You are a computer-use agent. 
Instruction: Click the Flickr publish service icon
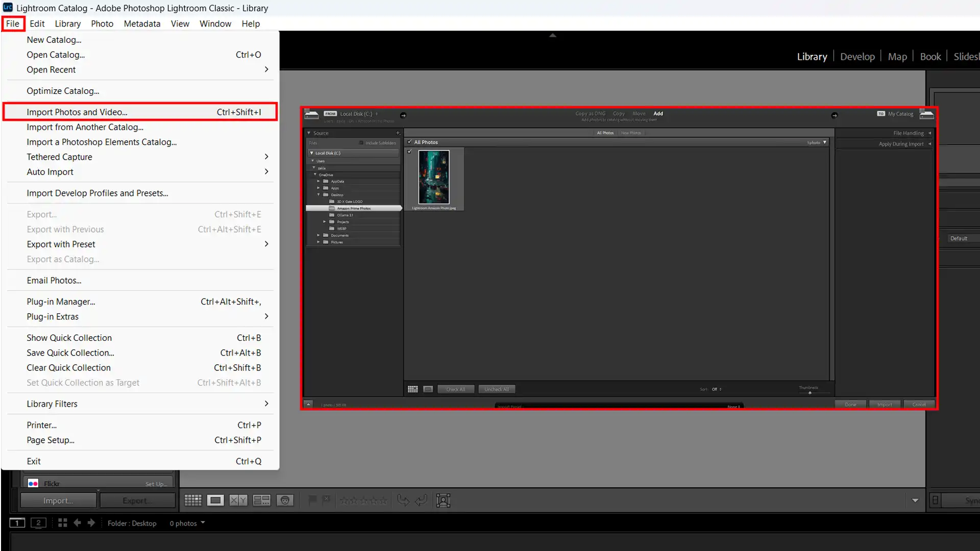[33, 484]
